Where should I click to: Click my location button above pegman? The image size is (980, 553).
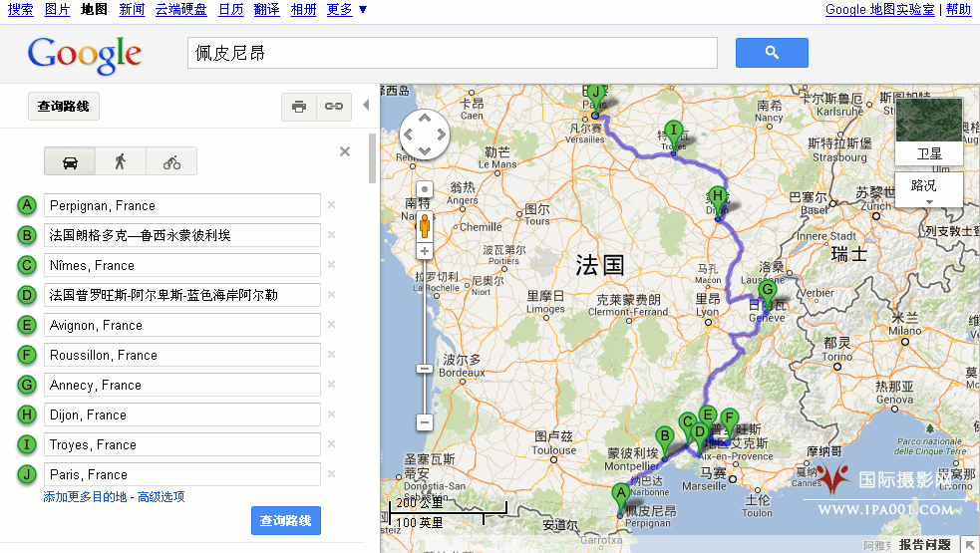click(x=425, y=189)
